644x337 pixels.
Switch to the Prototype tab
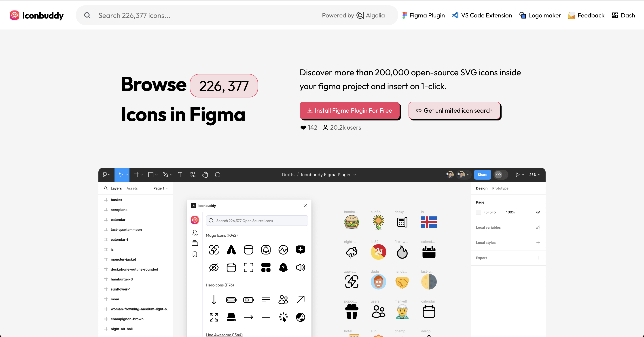(500, 188)
